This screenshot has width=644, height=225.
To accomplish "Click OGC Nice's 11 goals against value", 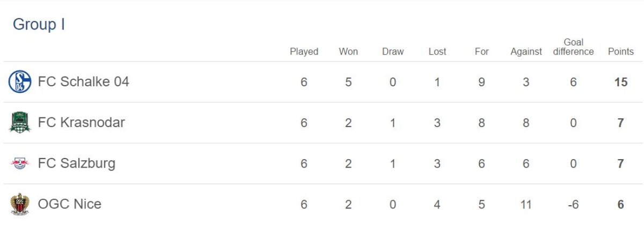I will click(x=526, y=205).
